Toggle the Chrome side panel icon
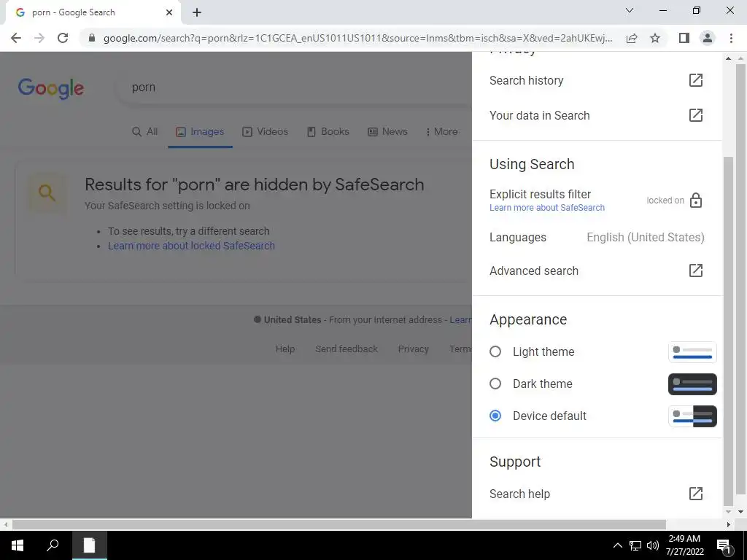 click(684, 38)
